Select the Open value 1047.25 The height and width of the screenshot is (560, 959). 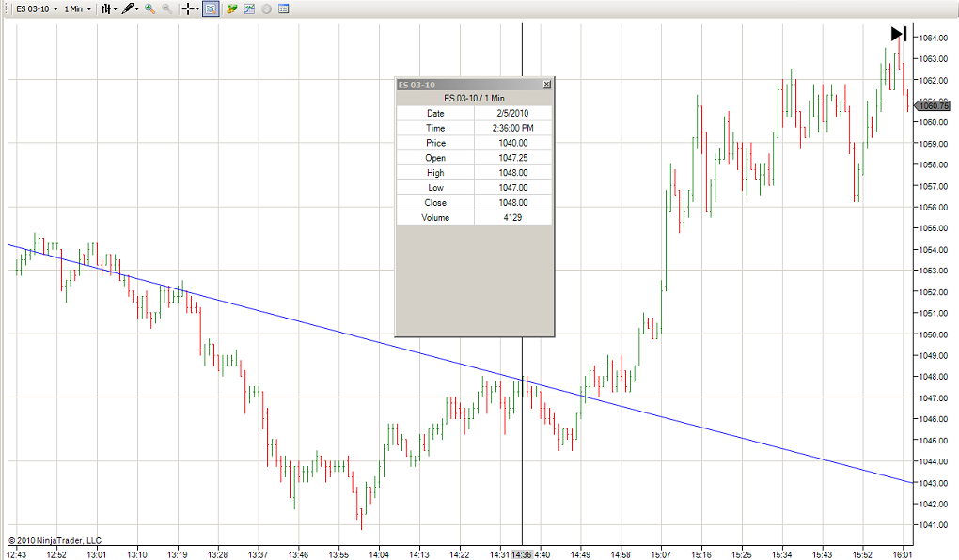coord(512,158)
